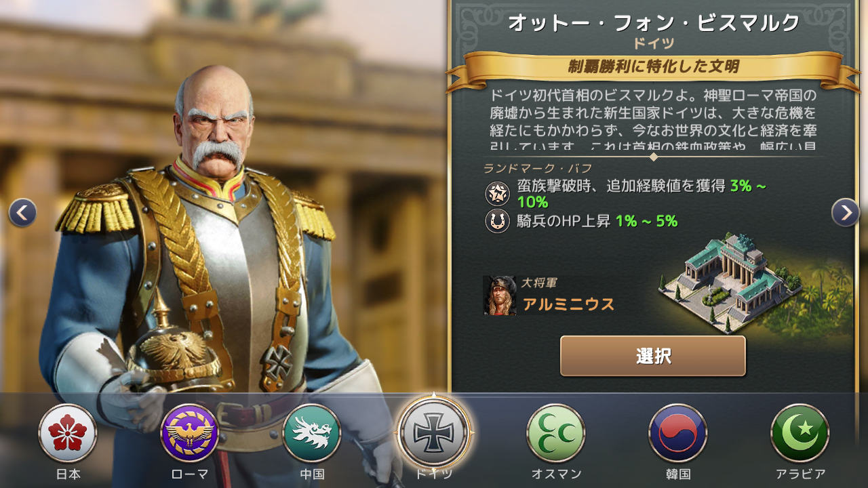This screenshot has height=488, width=868.
Task: Tap the 制覇勝利に特化した文明 gold banner
Action: pyautogui.click(x=653, y=66)
